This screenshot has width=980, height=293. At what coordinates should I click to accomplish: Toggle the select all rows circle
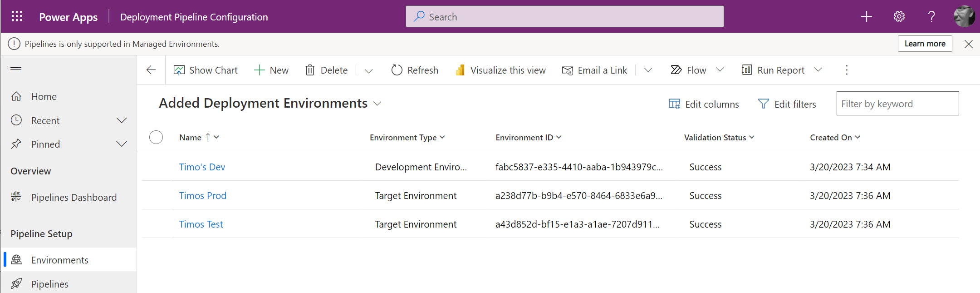pos(156,137)
